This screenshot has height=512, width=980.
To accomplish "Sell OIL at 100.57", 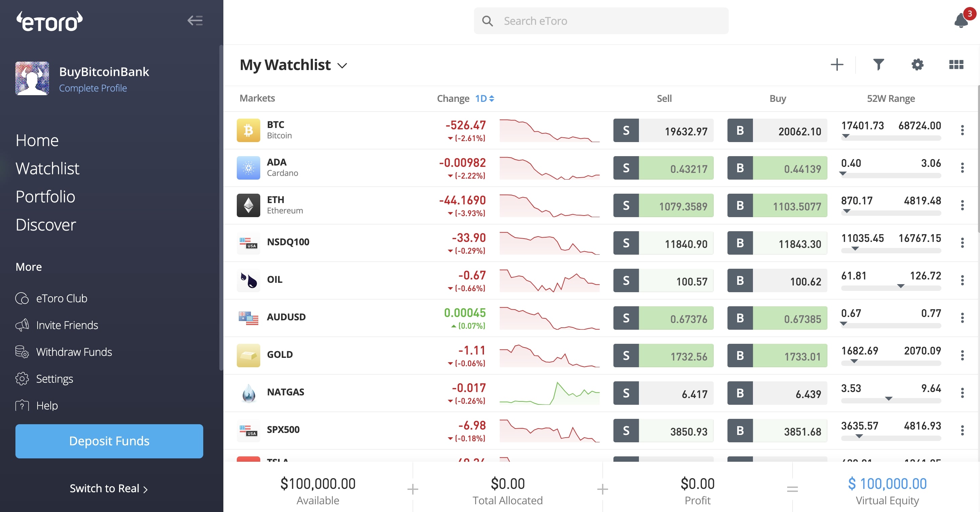I will (x=663, y=280).
